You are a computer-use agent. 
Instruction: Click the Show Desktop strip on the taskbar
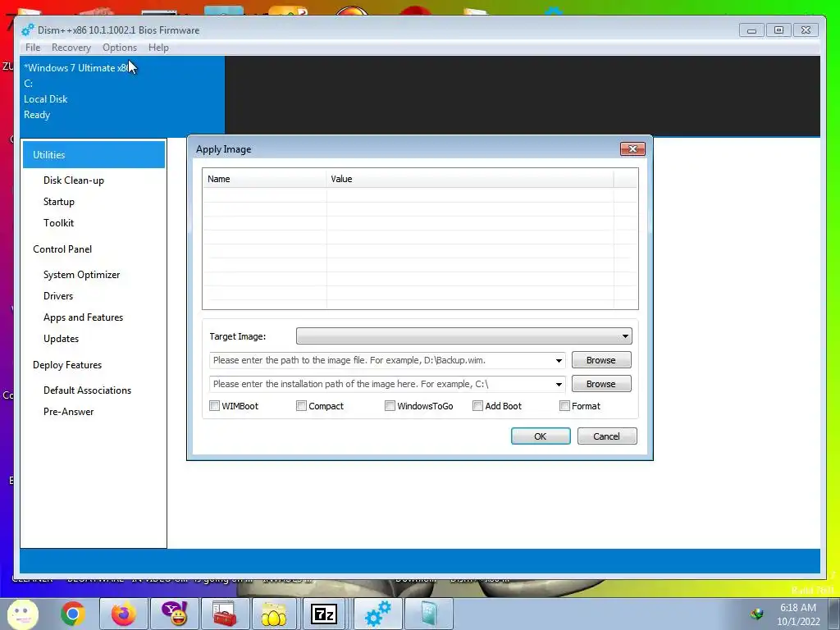[x=834, y=614]
